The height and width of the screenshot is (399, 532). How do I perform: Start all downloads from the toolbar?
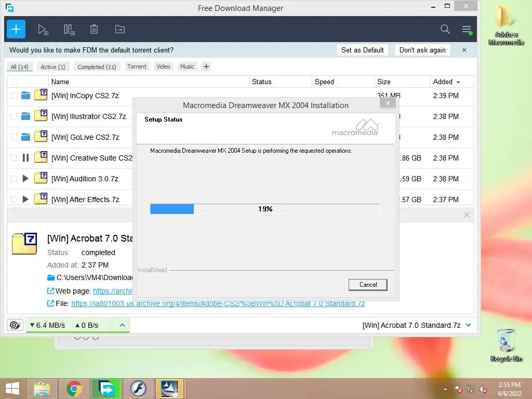pyautogui.click(x=43, y=30)
